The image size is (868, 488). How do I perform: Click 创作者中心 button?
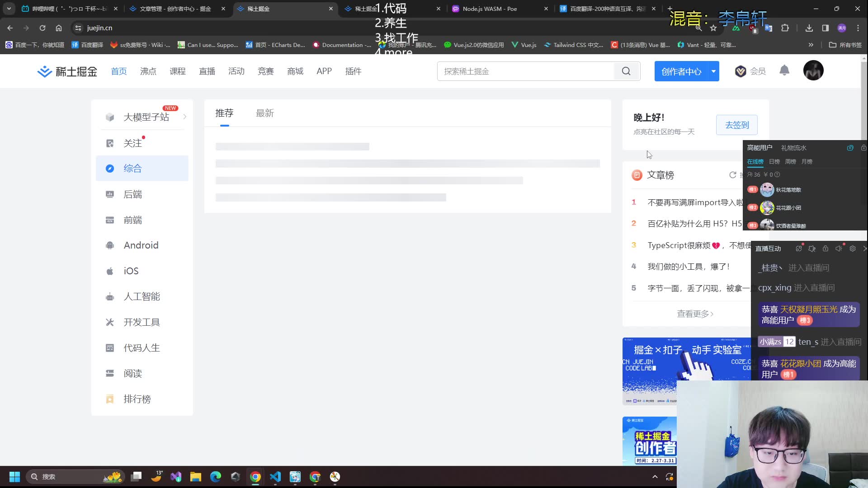[681, 71]
